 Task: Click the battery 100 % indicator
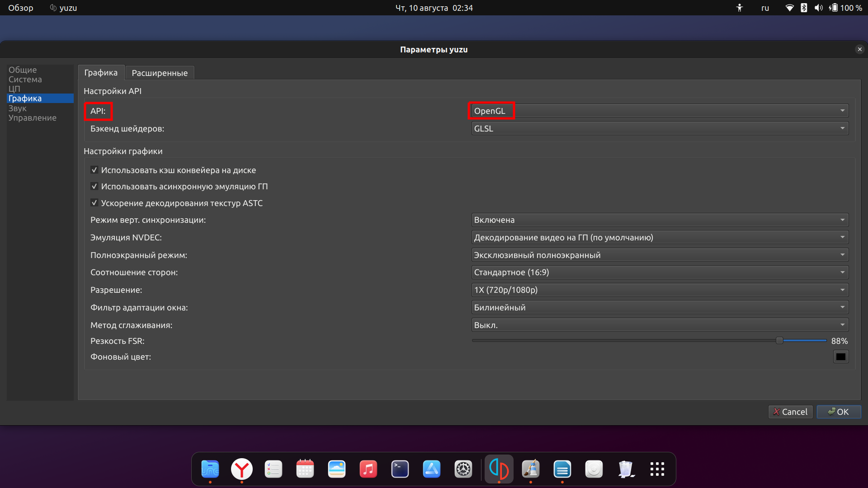tap(845, 8)
